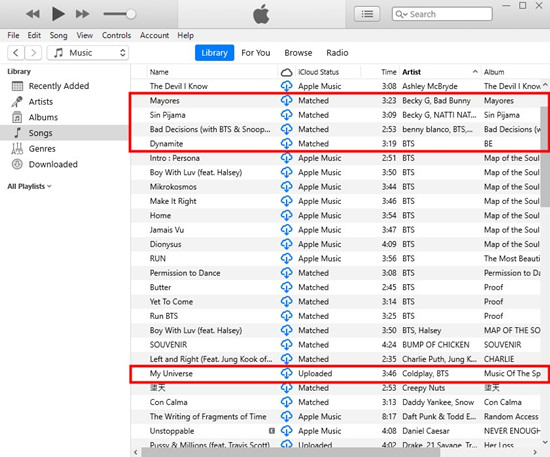Click cloud download icon for Unstoppable
The image size is (550, 457).
pyautogui.click(x=287, y=431)
